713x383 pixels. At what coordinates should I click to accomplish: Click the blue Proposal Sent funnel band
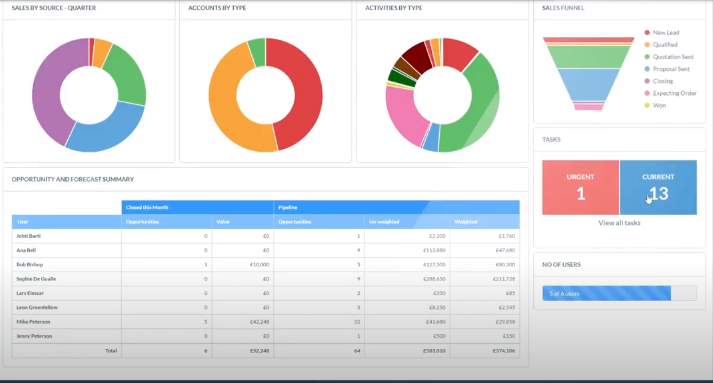click(x=588, y=84)
